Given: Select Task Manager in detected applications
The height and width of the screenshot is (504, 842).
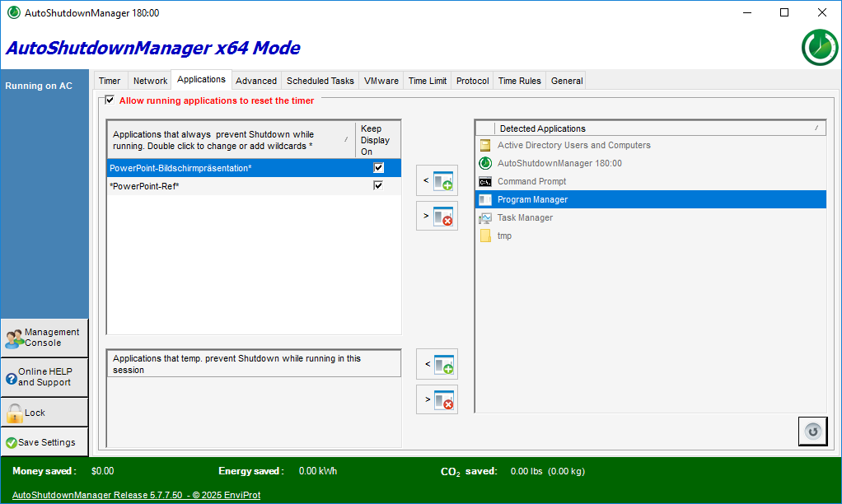Looking at the screenshot, I should pos(525,217).
